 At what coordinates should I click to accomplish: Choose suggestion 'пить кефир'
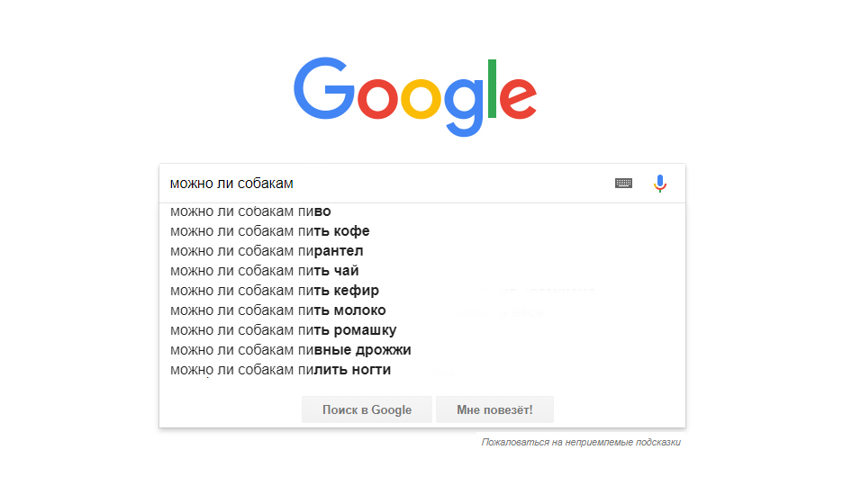point(274,291)
